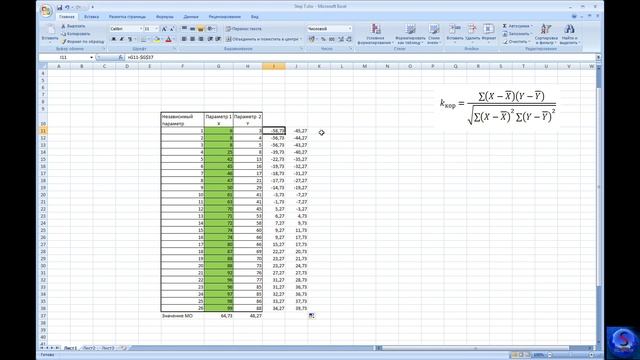Open Заполнить fill dropdown
The width and height of the screenshot is (640, 360).
click(518, 34)
